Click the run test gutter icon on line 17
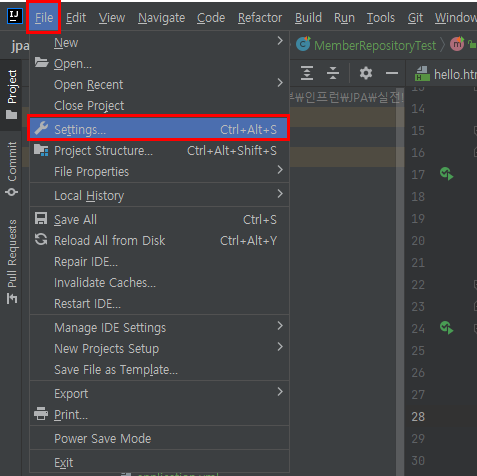 446,174
